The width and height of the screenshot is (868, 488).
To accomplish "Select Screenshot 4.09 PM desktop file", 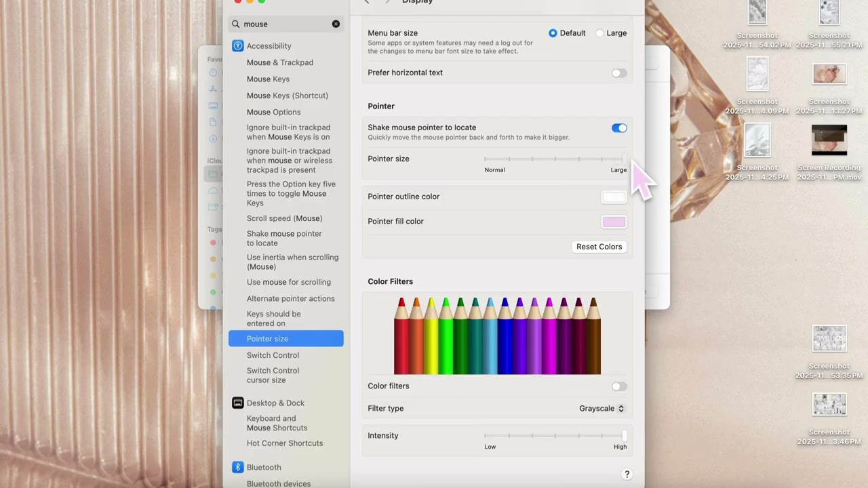I will (757, 86).
